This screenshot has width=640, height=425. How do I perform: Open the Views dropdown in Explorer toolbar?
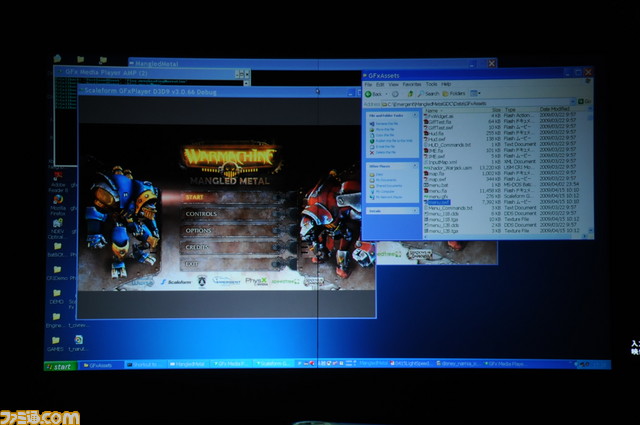click(x=475, y=93)
